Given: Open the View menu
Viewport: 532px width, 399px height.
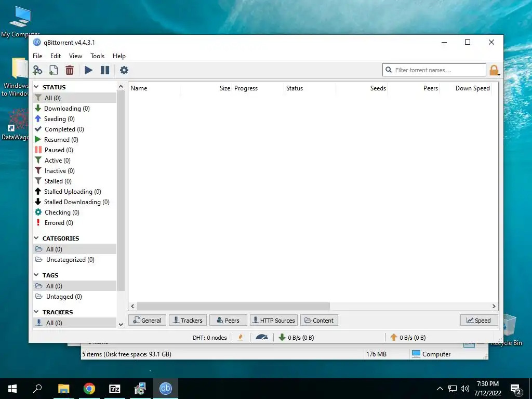Looking at the screenshot, I should [x=75, y=56].
